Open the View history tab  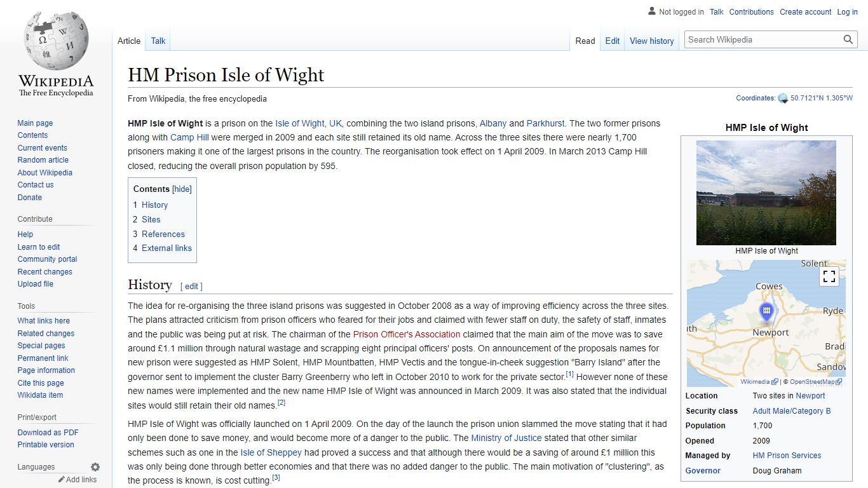pyautogui.click(x=651, y=41)
